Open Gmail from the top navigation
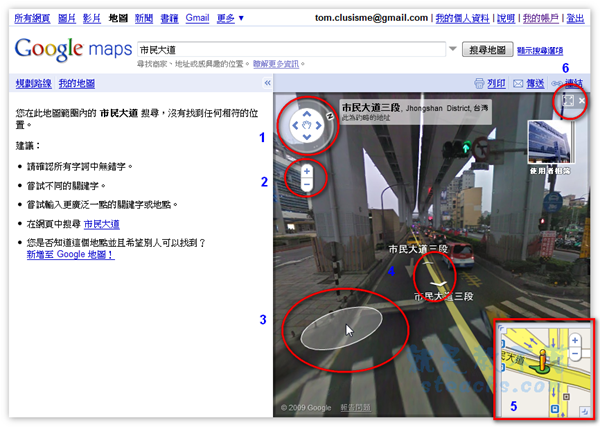Image resolution: width=600 pixels, height=427 pixels. coord(197,18)
